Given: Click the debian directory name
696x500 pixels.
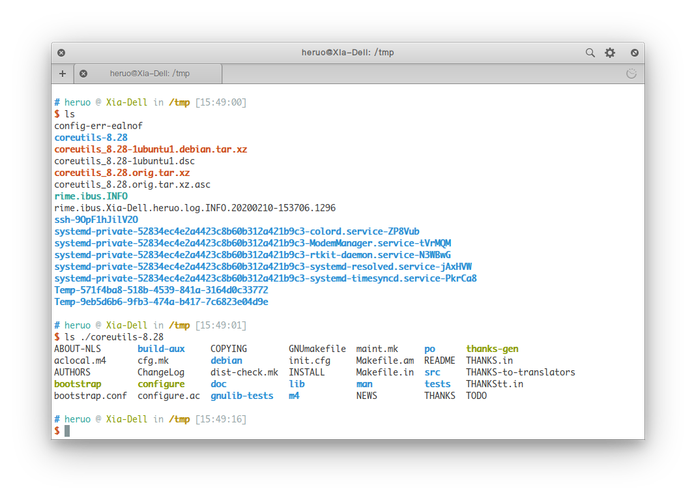Looking at the screenshot, I should (x=226, y=361).
